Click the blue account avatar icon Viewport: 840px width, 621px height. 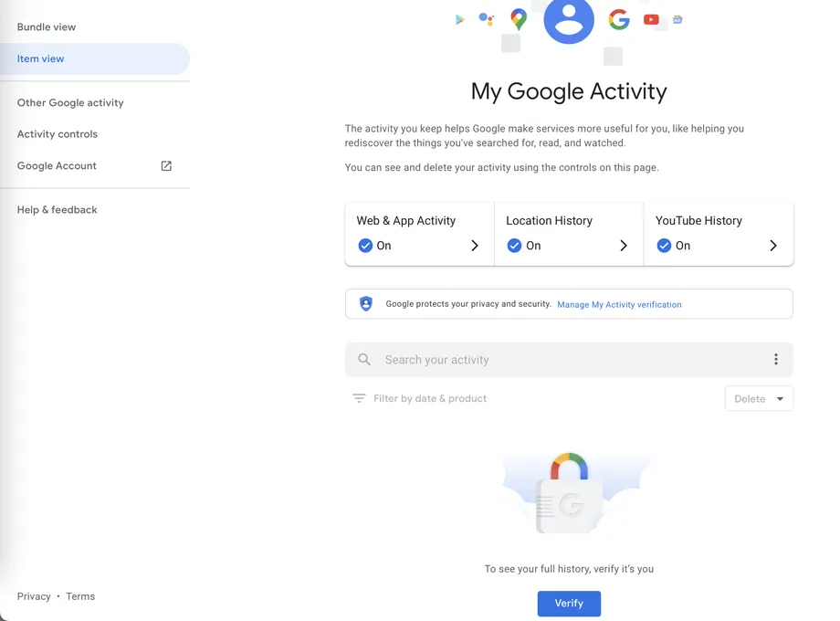point(569,19)
